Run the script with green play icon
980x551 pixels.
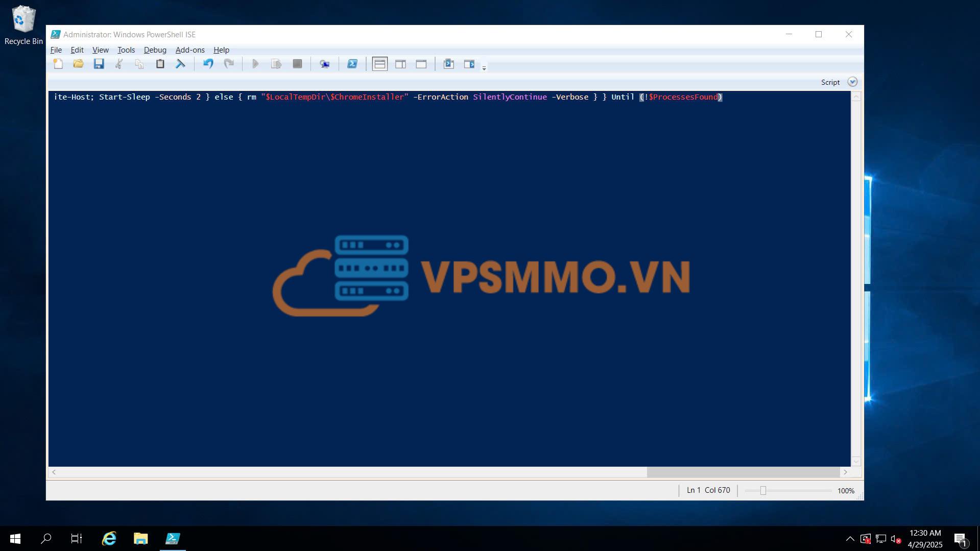[256, 64]
